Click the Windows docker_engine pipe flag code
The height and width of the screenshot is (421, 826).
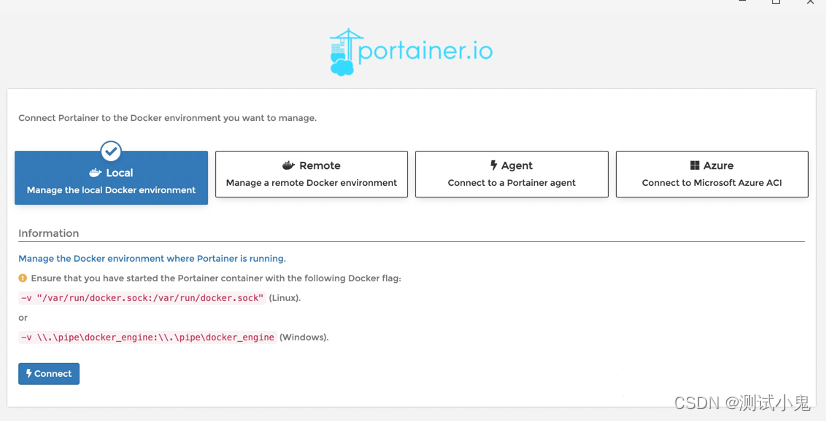coord(148,337)
